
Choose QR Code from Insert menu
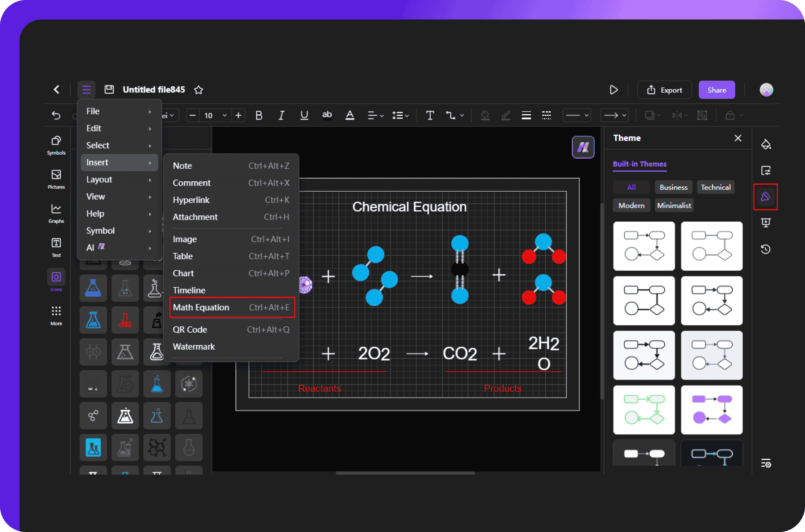point(231,329)
